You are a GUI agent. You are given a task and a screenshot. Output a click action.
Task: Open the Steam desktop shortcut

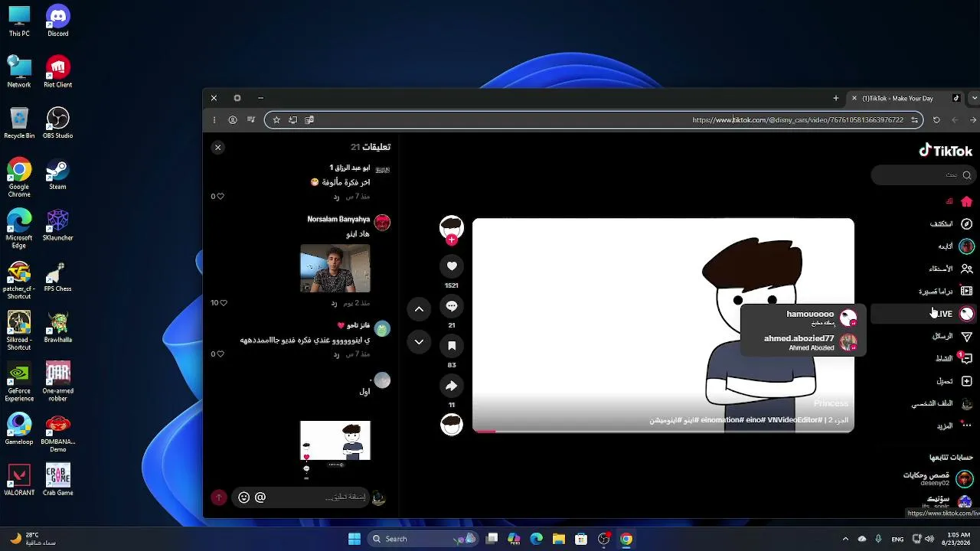click(x=58, y=174)
